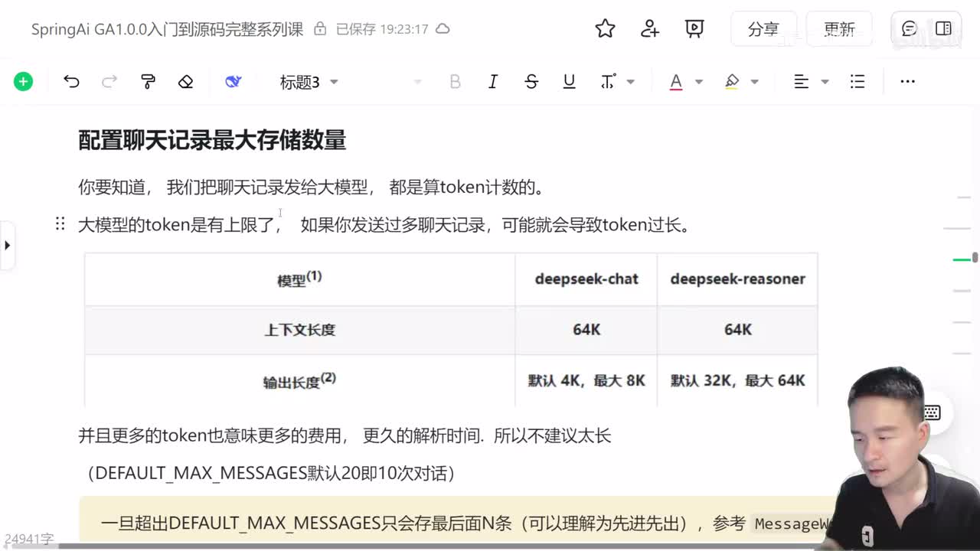This screenshot has height=551, width=980.
Task: Click the 上下文长度 table row label
Action: [300, 330]
